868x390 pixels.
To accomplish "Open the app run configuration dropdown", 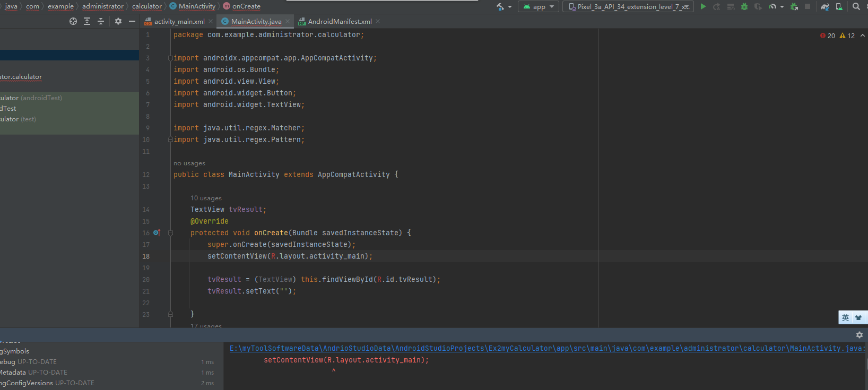I will (x=539, y=7).
